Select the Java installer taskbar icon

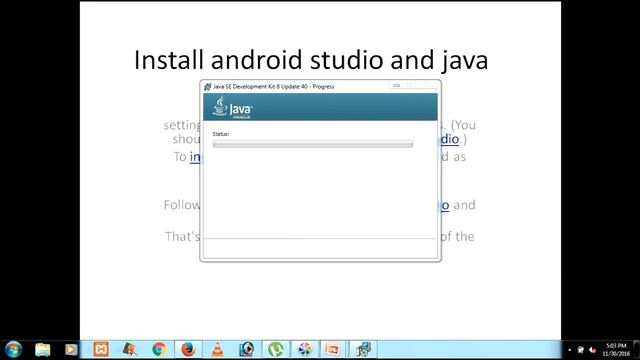[362, 349]
